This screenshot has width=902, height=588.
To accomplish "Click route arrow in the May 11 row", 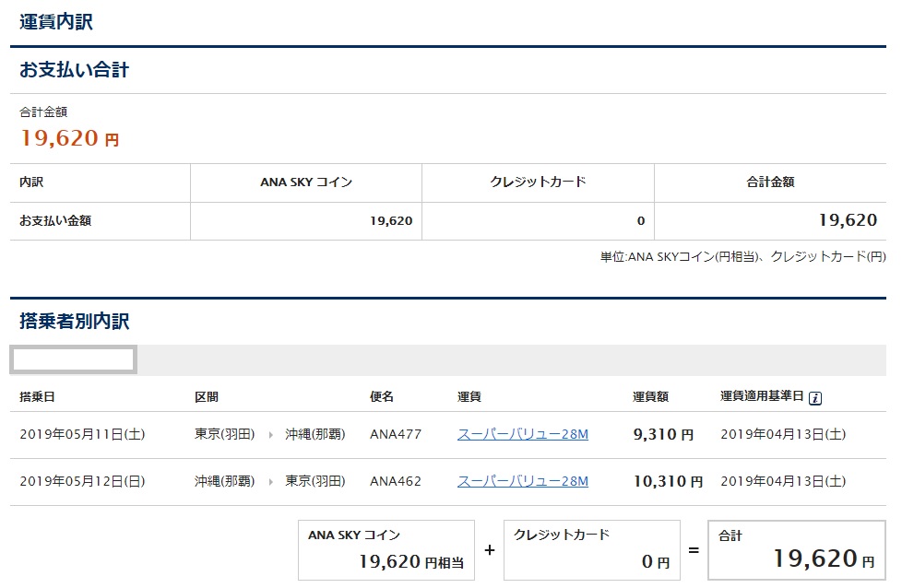I will tap(270, 434).
